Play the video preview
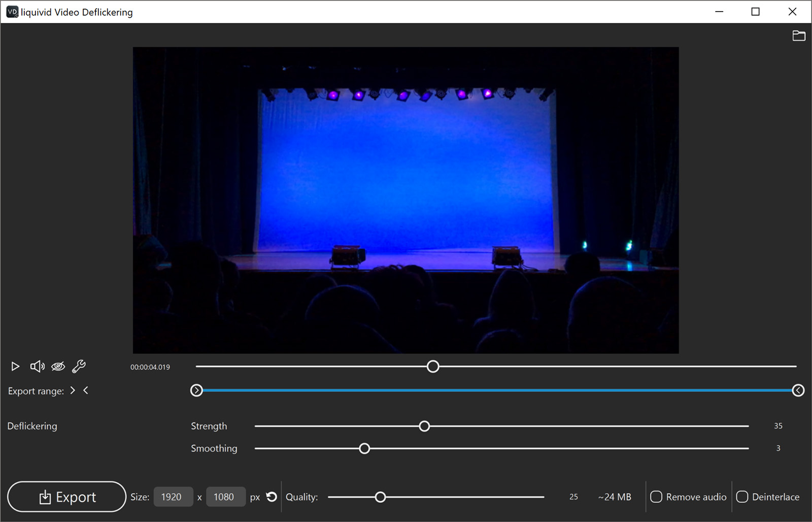 15,366
